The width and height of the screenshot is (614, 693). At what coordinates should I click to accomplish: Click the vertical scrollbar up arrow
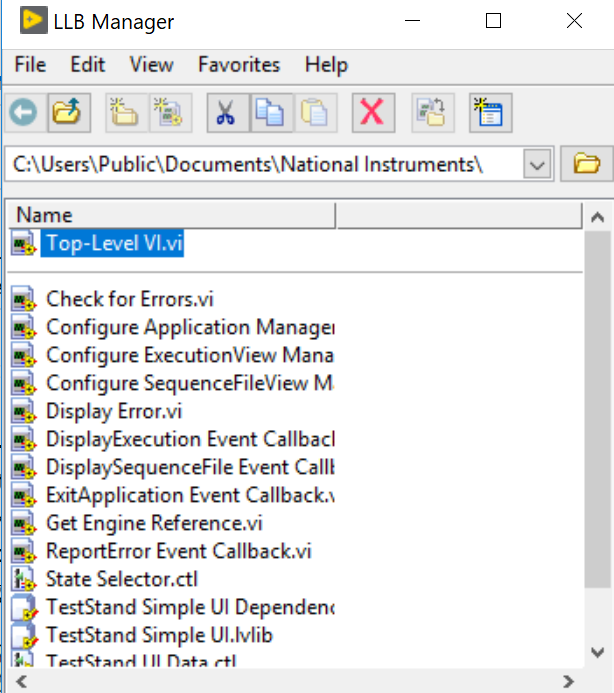[598, 217]
